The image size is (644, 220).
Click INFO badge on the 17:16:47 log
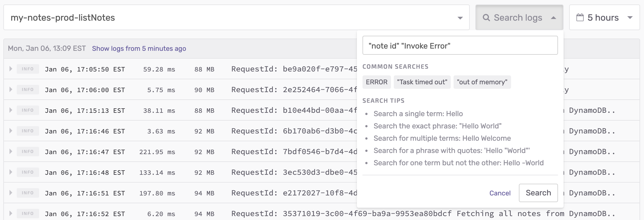28,152
